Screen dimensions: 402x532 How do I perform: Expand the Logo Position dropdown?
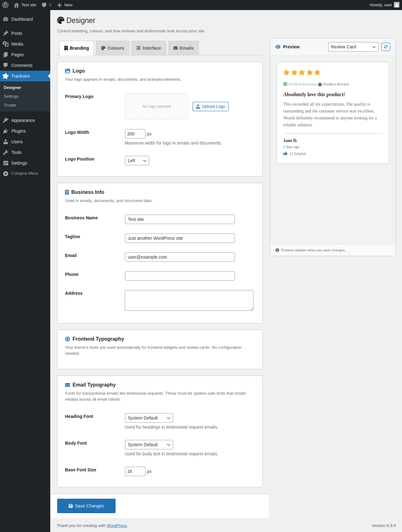(137, 161)
